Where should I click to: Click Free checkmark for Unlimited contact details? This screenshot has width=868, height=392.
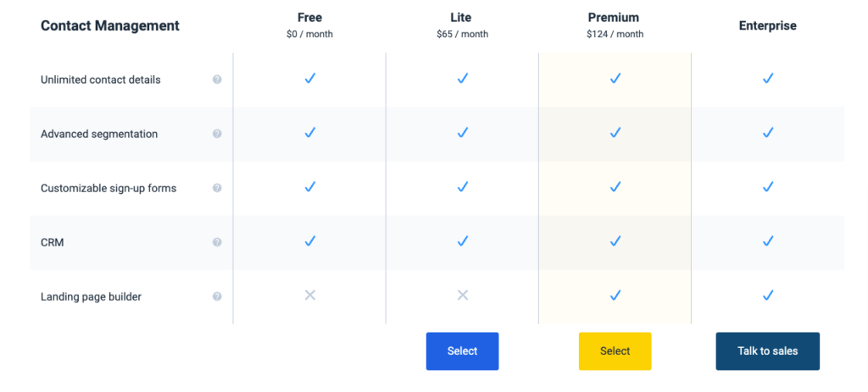coord(310,79)
